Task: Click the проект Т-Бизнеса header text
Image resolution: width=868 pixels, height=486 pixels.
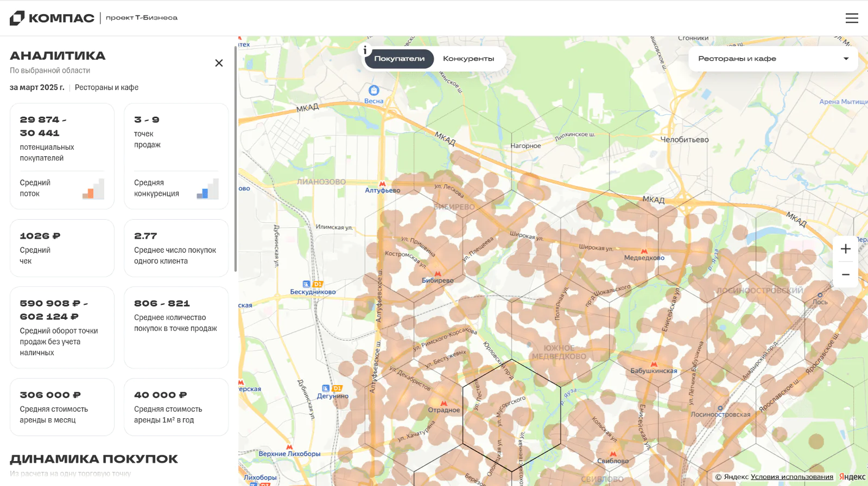Action: tap(142, 18)
